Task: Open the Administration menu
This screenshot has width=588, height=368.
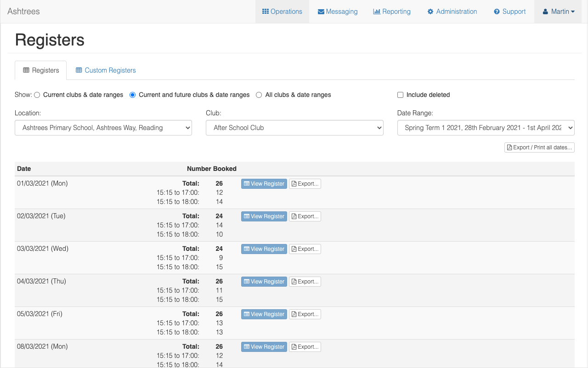Action: (x=452, y=11)
